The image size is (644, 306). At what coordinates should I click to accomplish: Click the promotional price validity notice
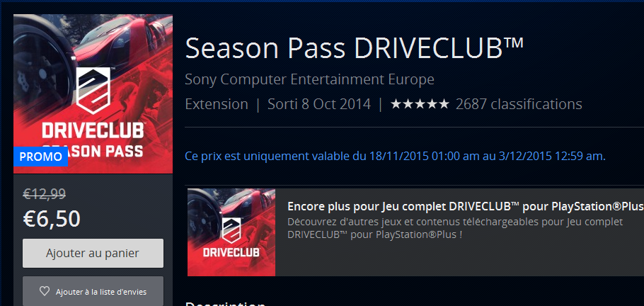click(x=395, y=157)
